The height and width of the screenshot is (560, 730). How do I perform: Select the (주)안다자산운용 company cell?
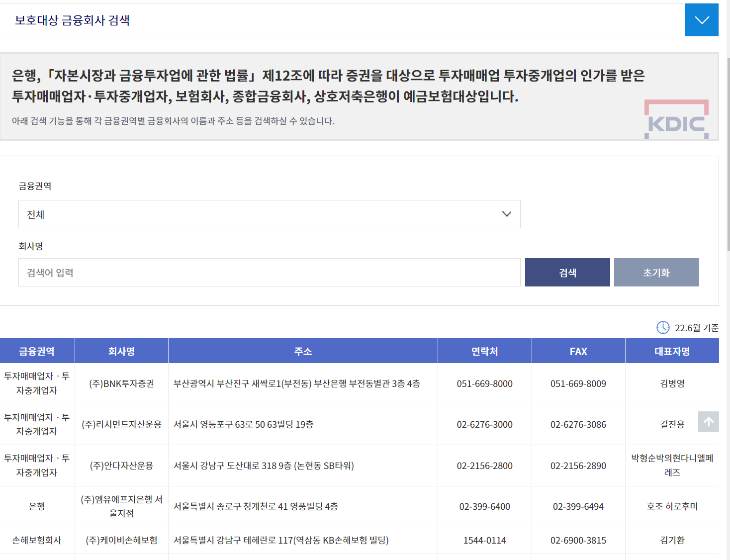point(122,466)
